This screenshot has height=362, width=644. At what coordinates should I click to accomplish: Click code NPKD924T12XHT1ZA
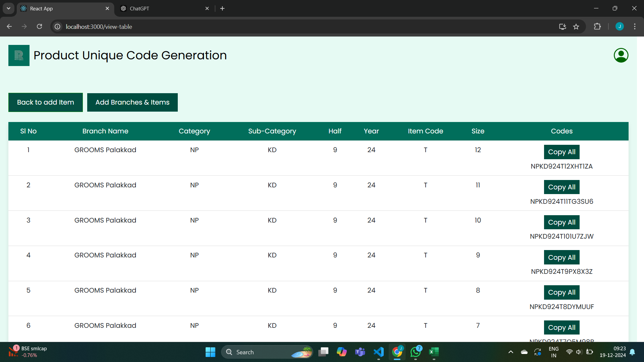[x=561, y=167]
